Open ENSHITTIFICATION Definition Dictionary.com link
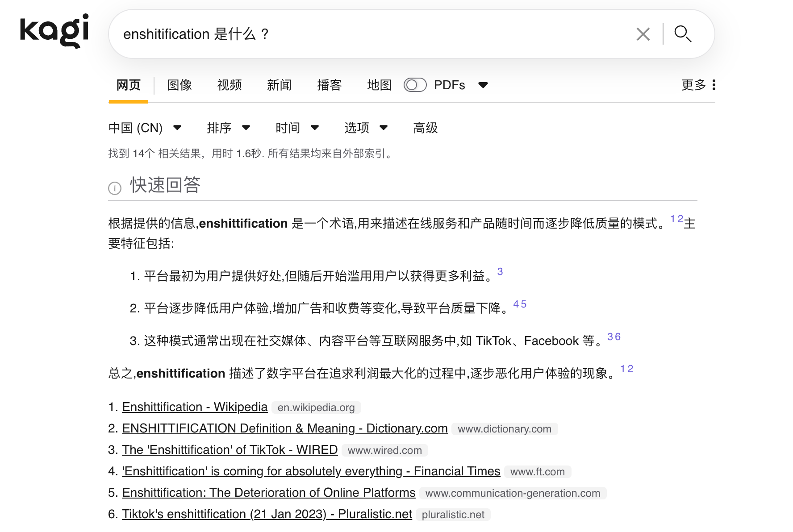This screenshot has height=532, width=793. 285,428
